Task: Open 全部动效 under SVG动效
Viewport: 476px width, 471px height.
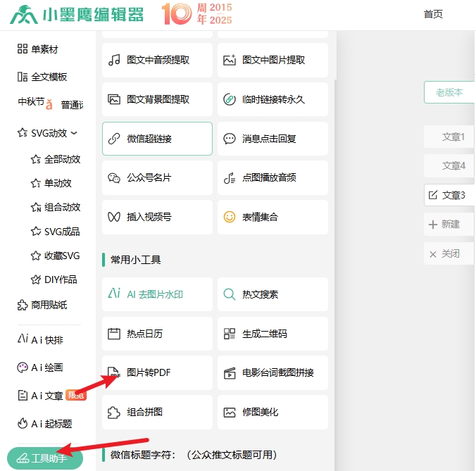Action: coord(62,160)
